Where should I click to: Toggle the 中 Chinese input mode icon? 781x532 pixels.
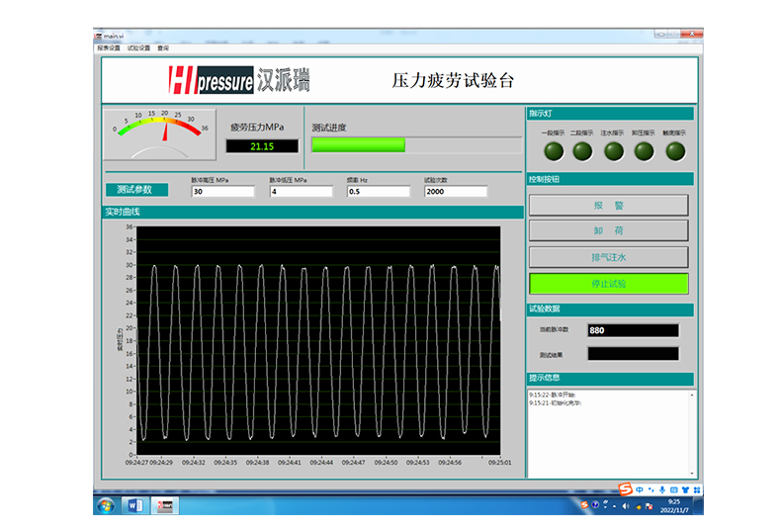point(639,489)
